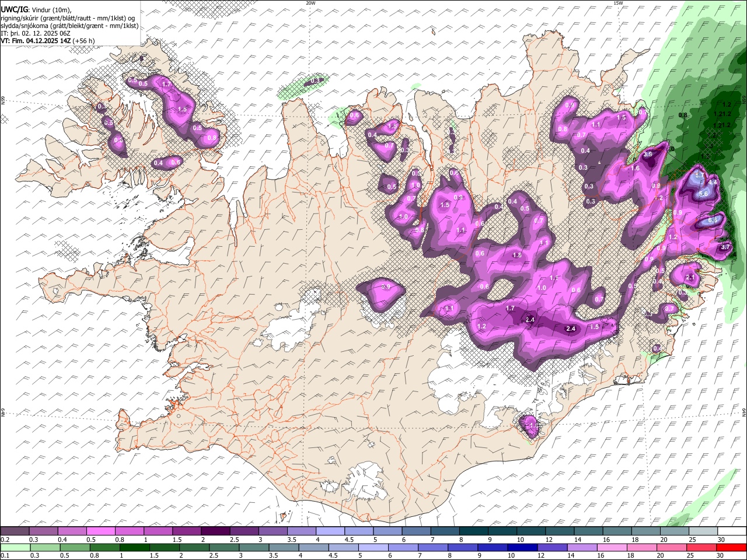Click the '1.8' snowfall value on the map
747x560 pixels.
(x=517, y=256)
